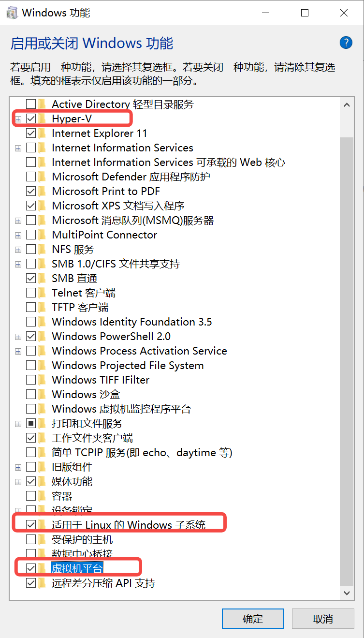The image size is (364, 638).
Task: Select 数据中心桥接 row
Action: coord(82,554)
